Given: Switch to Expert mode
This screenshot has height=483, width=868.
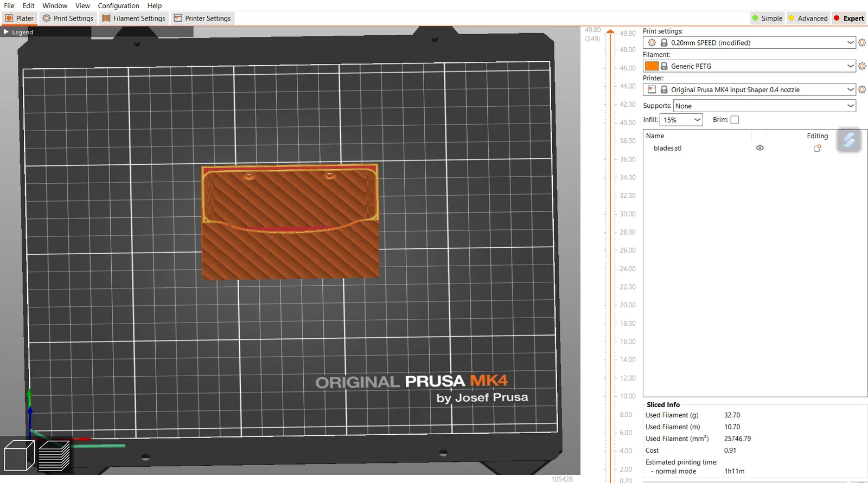Looking at the screenshot, I should [849, 18].
